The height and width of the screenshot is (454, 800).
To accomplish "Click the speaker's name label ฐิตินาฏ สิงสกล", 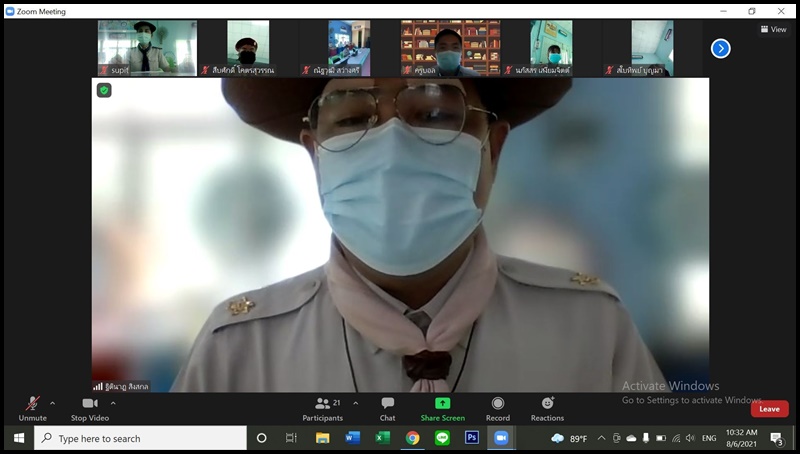I will click(127, 387).
